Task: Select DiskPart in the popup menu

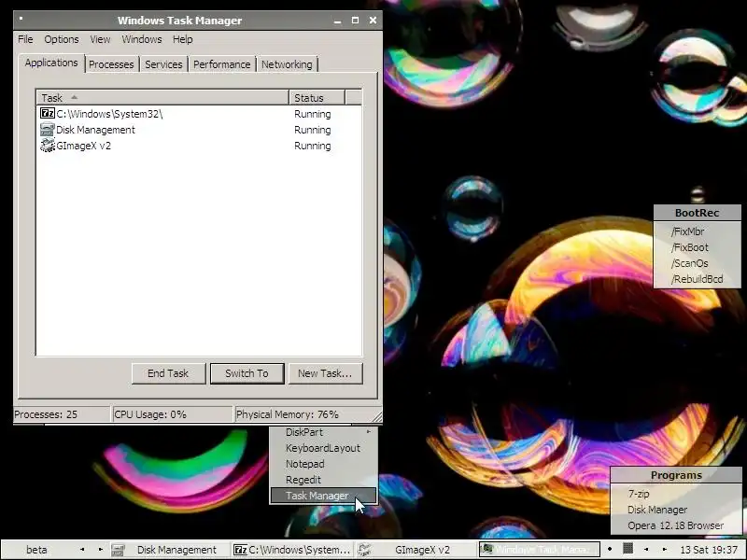Action: 323,432
